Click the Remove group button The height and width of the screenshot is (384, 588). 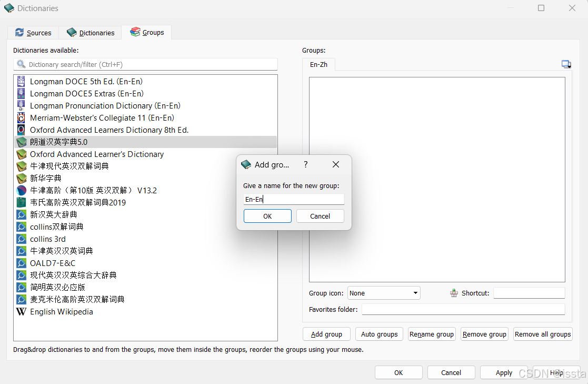coord(484,334)
